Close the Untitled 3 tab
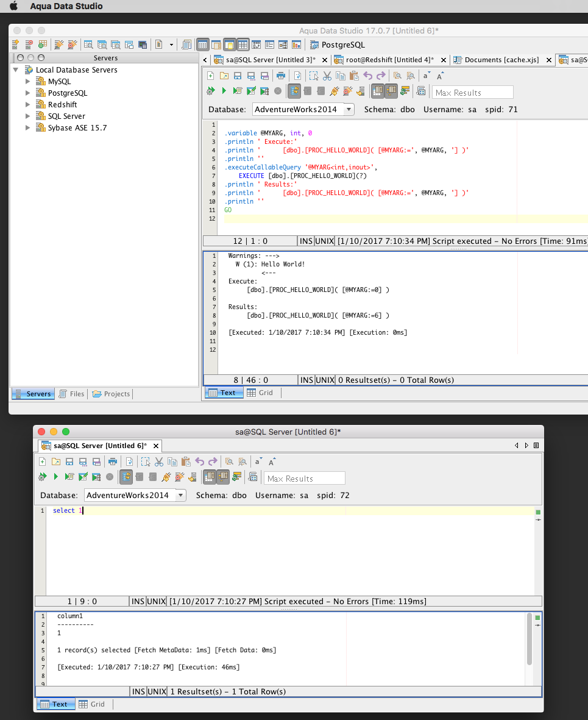Image resolution: width=588 pixels, height=720 pixels. [325, 60]
